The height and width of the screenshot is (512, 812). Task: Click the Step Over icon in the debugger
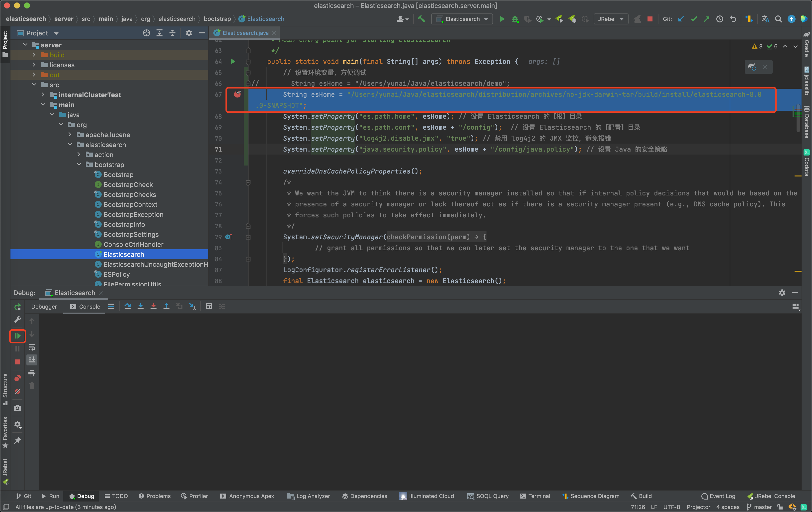point(127,306)
